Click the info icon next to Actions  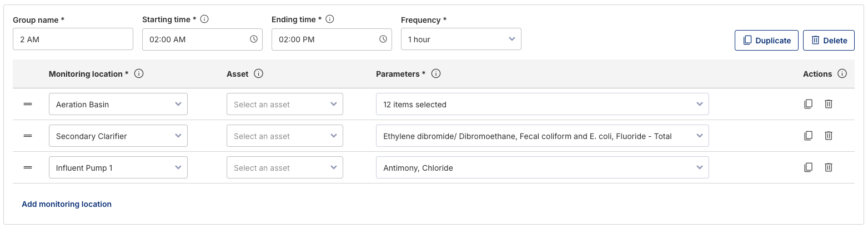[x=842, y=74]
